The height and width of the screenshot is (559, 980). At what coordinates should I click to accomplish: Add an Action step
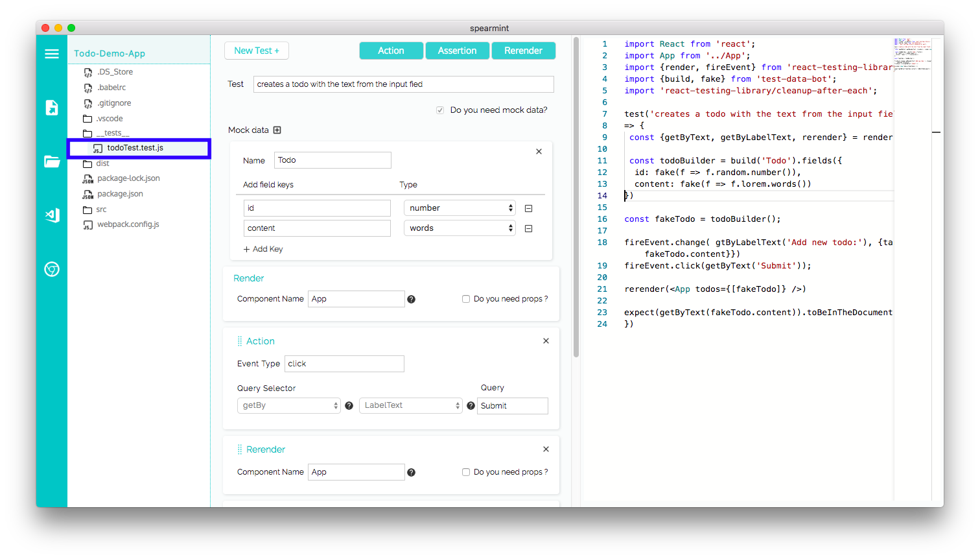tap(391, 51)
